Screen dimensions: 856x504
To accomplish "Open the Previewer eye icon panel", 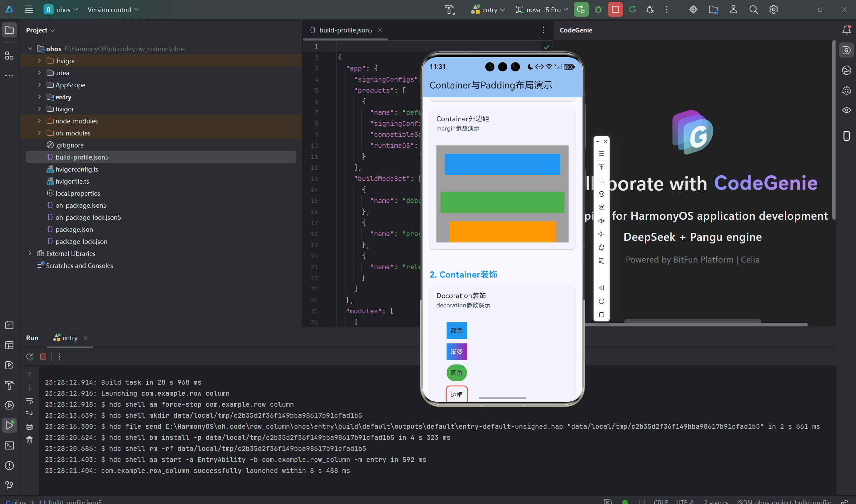I will click(846, 110).
